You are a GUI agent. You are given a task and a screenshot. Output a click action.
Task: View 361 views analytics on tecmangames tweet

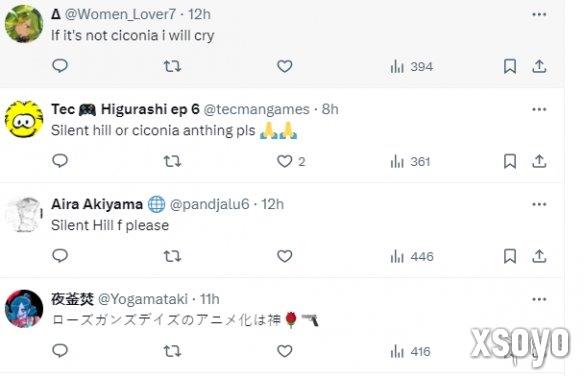click(x=410, y=162)
